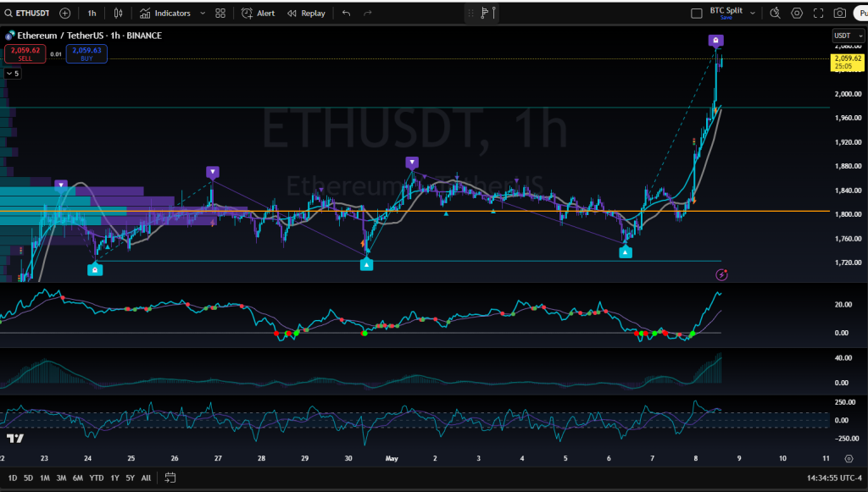
Task: Click the red SELL 2,059.62 button
Action: point(25,53)
